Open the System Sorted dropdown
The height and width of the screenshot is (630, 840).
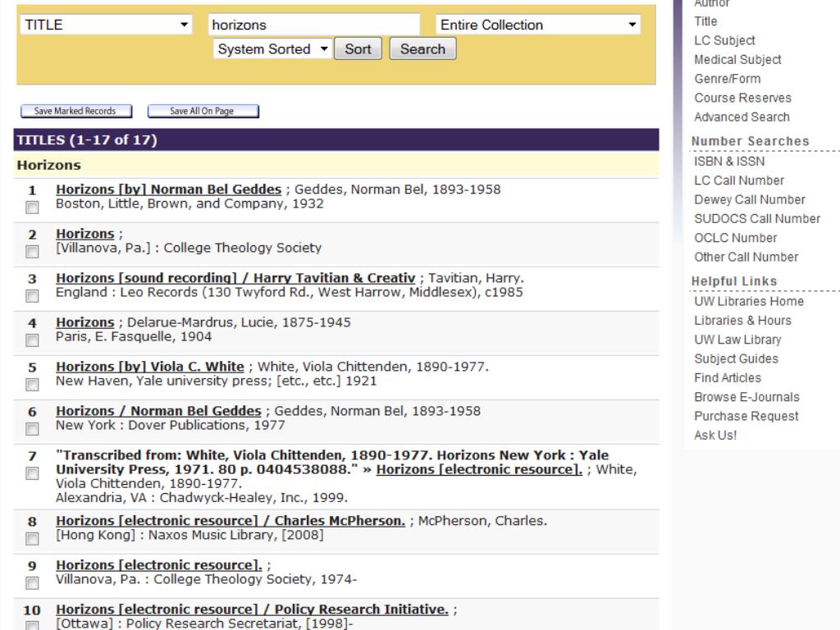272,48
